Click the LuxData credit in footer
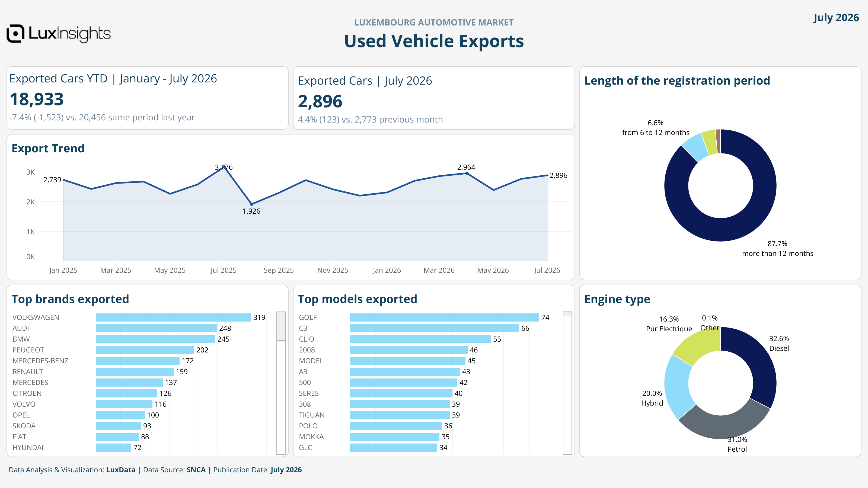Screen dimensions: 868x488 [x=121, y=470]
